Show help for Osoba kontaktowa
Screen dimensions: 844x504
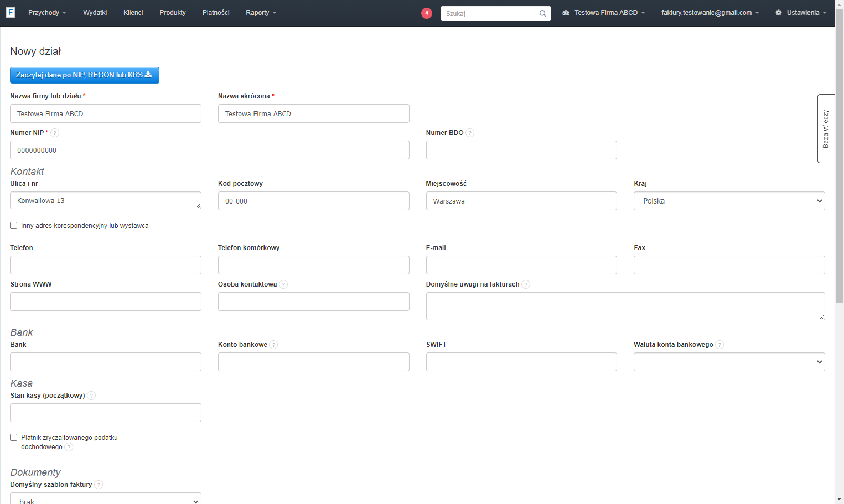point(283,284)
